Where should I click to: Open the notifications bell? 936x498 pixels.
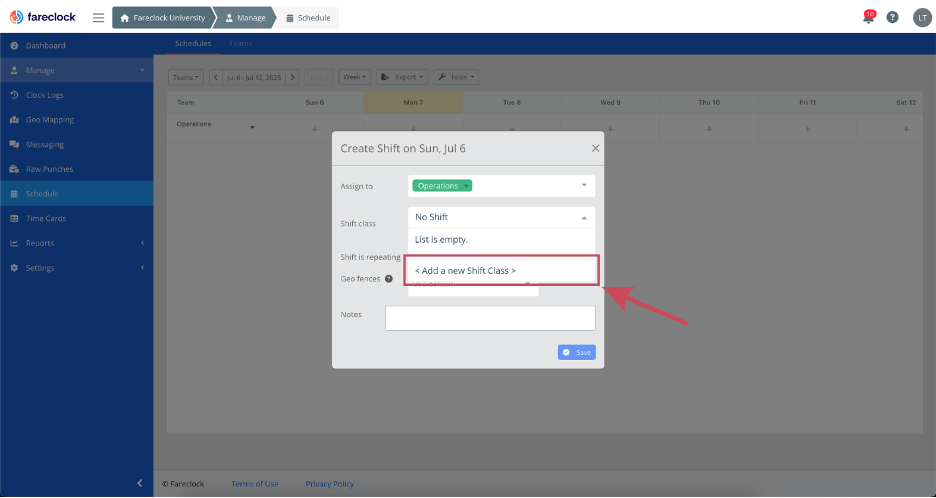tap(869, 17)
